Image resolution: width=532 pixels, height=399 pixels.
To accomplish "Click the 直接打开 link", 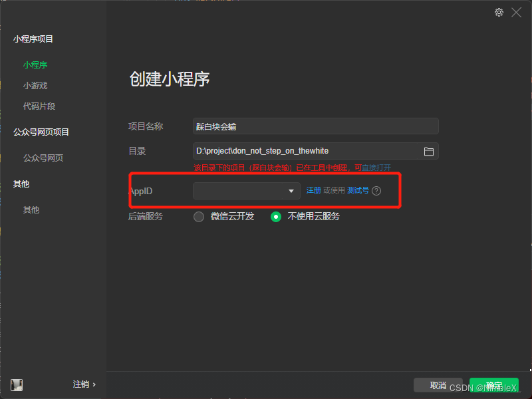I will click(x=376, y=168).
